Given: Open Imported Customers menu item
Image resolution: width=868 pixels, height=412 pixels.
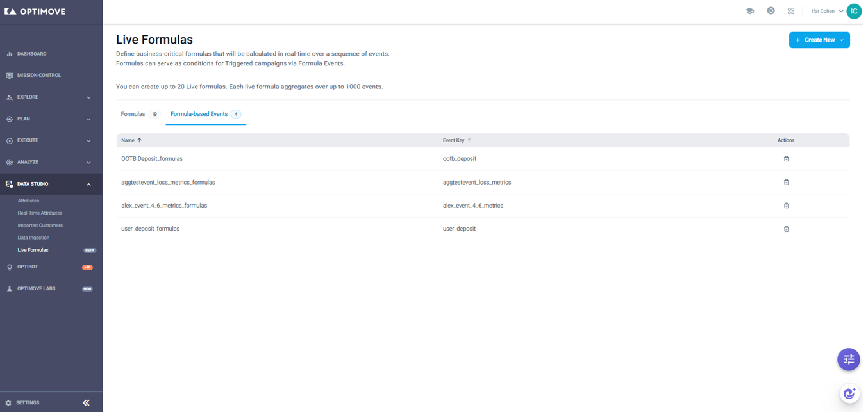Looking at the screenshot, I should coord(40,226).
